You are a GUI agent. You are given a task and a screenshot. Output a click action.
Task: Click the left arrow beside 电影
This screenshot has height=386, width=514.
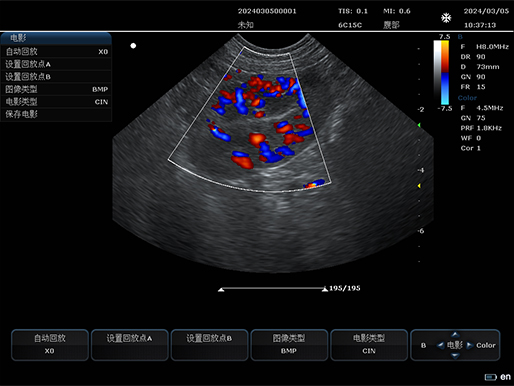click(x=440, y=345)
